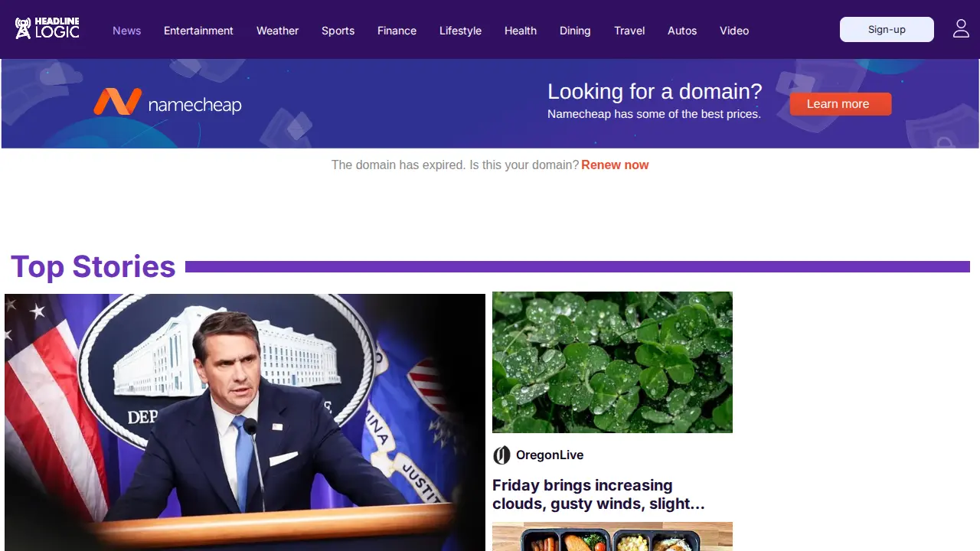
Task: Open the Friday weather headline story
Action: click(599, 494)
